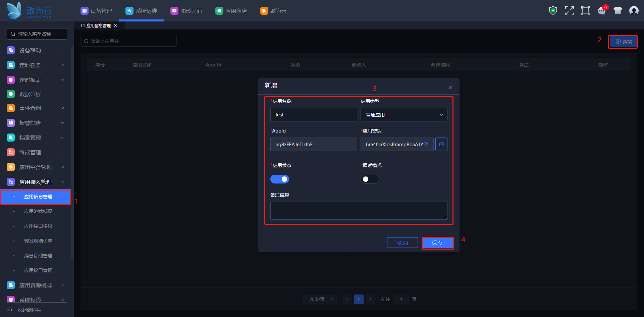
Task: Click the 报警排班 sidebar icon
Action: [x=11, y=123]
